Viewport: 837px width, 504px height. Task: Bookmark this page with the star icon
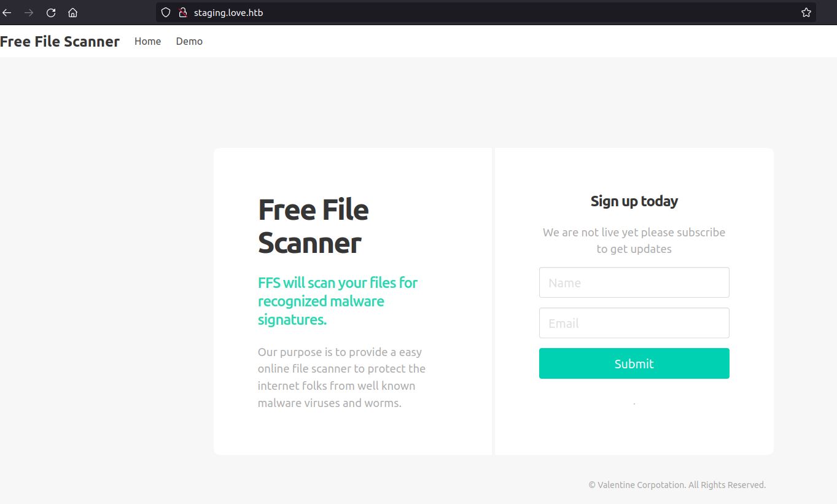point(806,12)
